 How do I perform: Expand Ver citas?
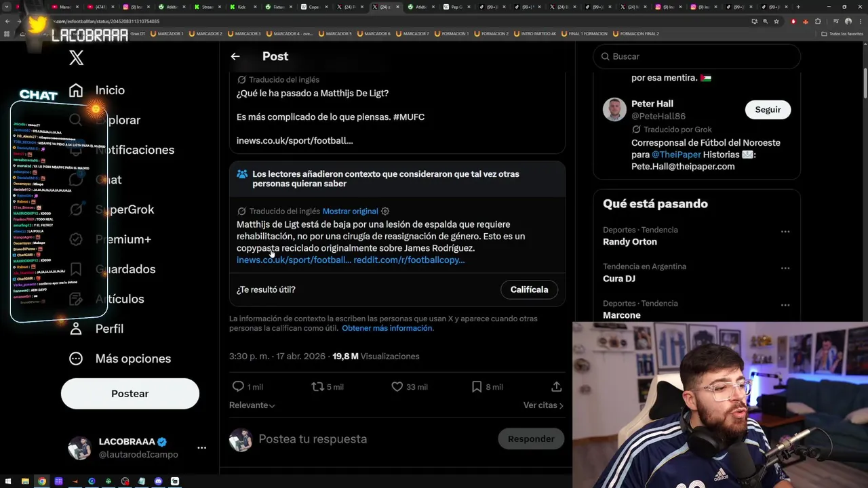pyautogui.click(x=543, y=405)
